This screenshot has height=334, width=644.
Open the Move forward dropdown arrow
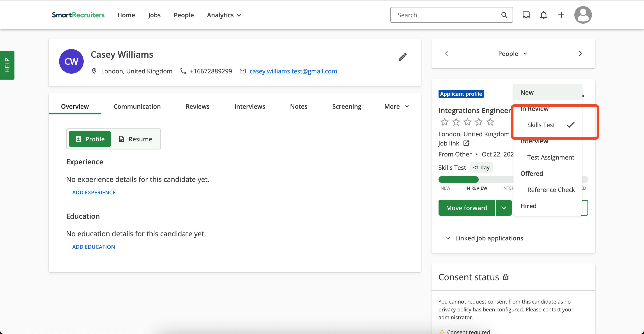coord(504,208)
